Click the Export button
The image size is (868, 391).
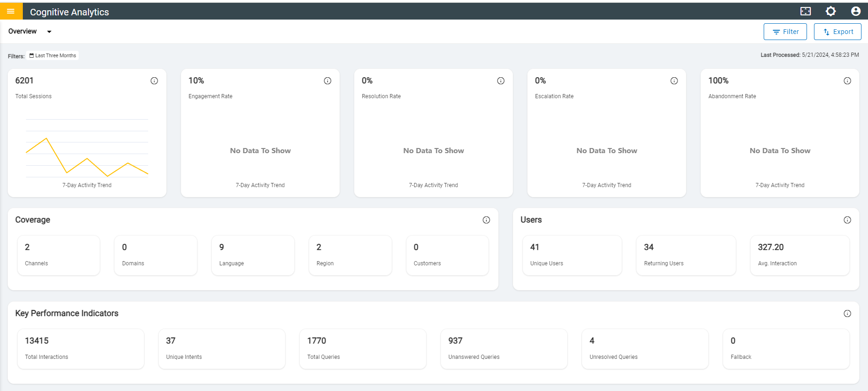pyautogui.click(x=837, y=32)
